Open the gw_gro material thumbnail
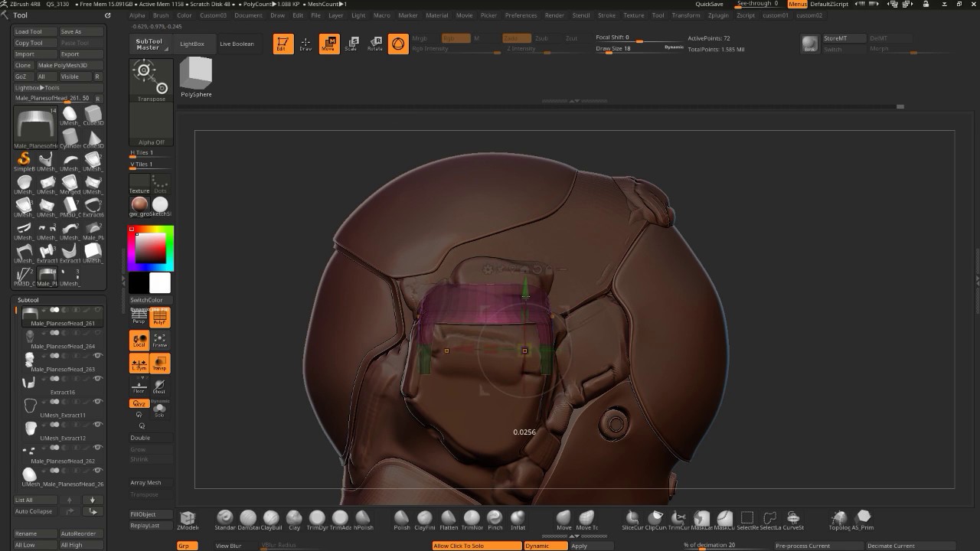The image size is (980, 551). 139,205
